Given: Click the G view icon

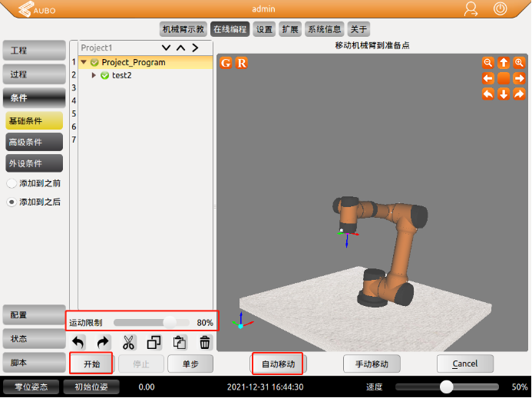Looking at the screenshot, I should [x=226, y=63].
